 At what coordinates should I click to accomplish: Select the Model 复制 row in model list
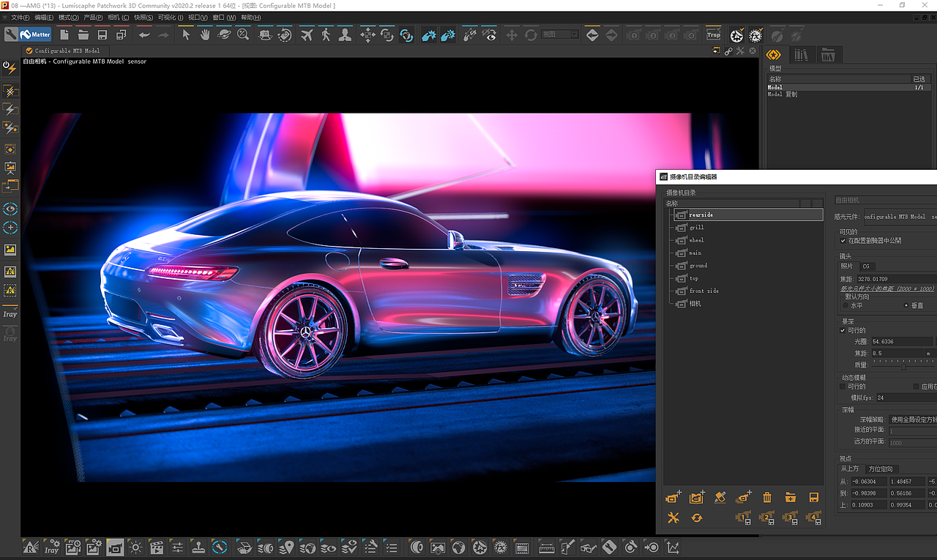tap(848, 94)
